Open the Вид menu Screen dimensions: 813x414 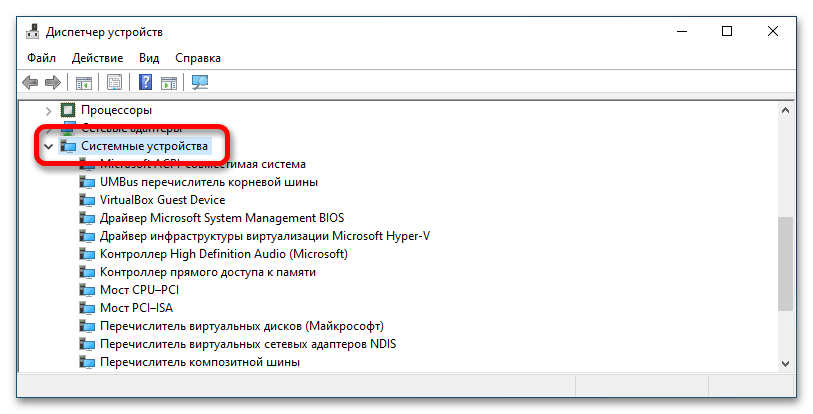(x=149, y=58)
